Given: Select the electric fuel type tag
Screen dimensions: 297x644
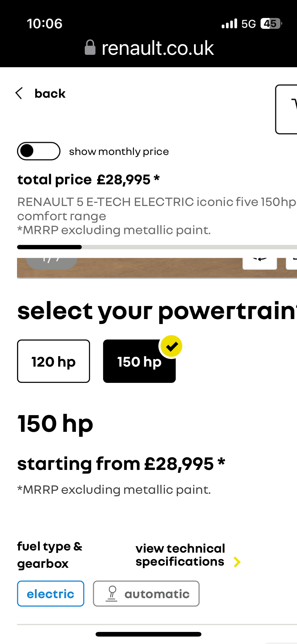Looking at the screenshot, I should (50, 594).
